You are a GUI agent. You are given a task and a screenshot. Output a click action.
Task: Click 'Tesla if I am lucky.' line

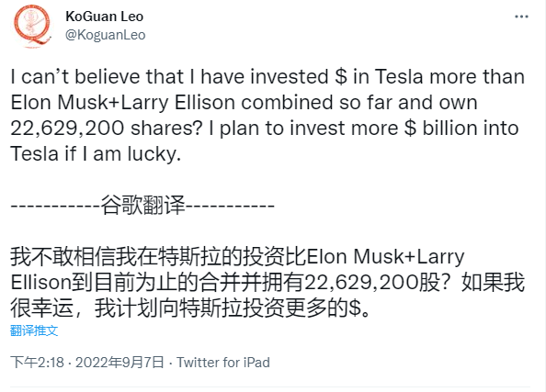(x=96, y=154)
